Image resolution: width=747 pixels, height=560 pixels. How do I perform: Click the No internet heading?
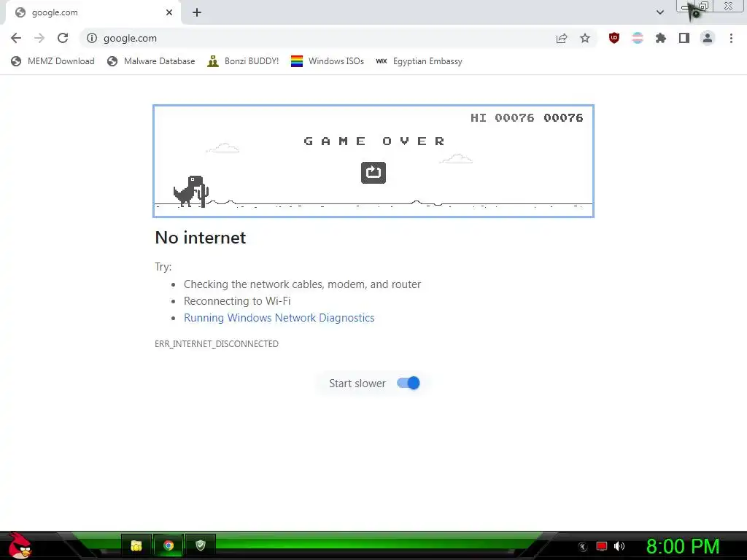pyautogui.click(x=201, y=237)
